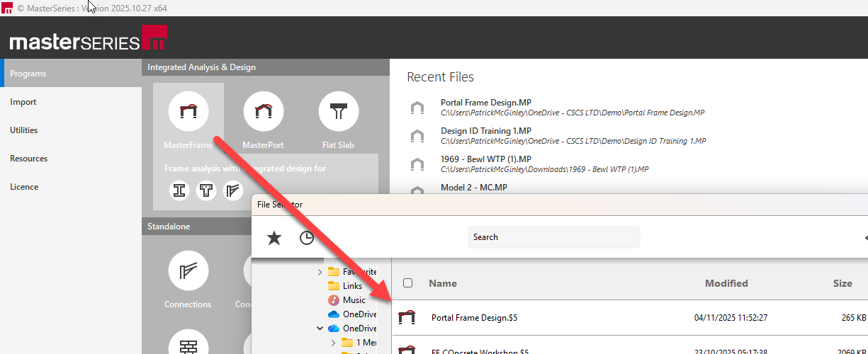Open the Utilities section
The height and width of the screenshot is (354, 868).
coord(71,130)
